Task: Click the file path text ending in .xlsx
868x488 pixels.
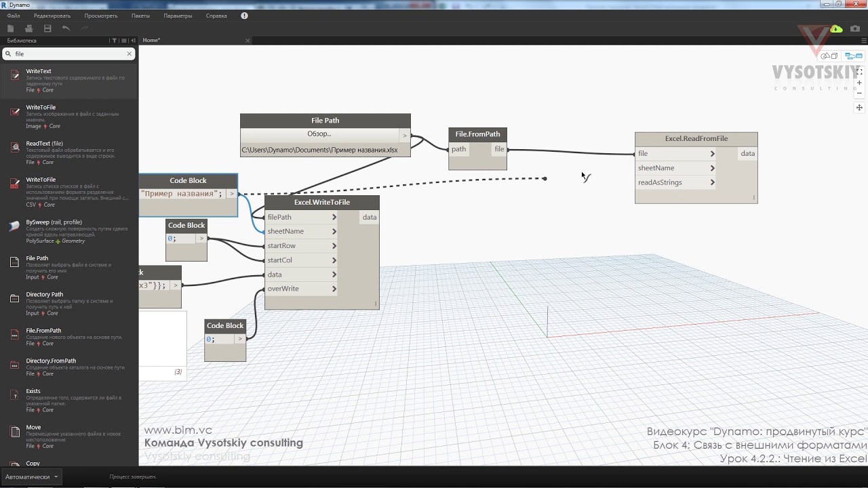Action: tap(319, 150)
